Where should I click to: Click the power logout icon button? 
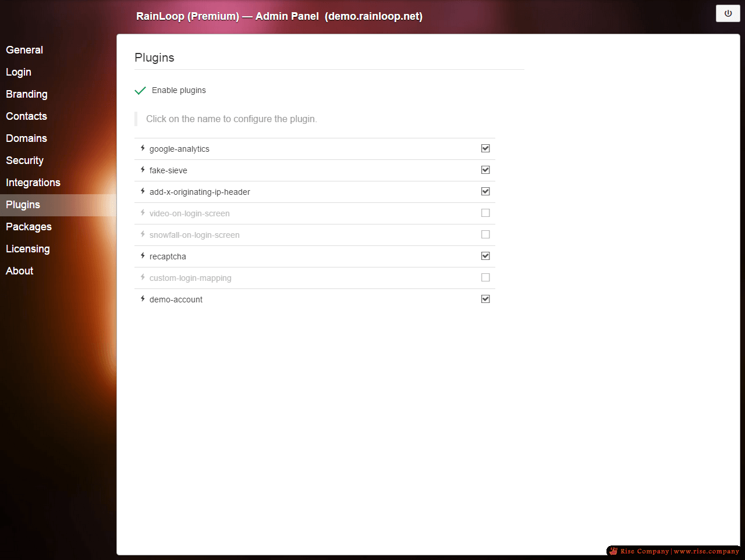(728, 13)
